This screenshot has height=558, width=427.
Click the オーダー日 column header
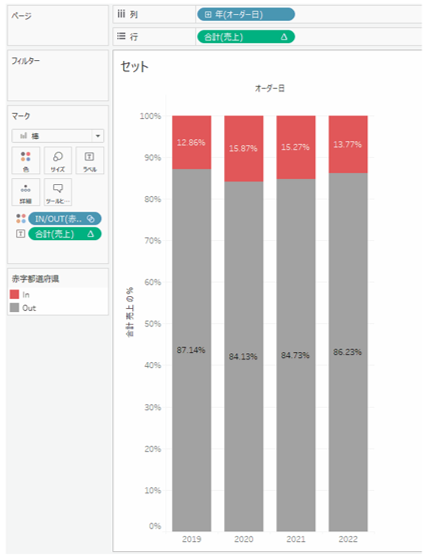pos(270,88)
